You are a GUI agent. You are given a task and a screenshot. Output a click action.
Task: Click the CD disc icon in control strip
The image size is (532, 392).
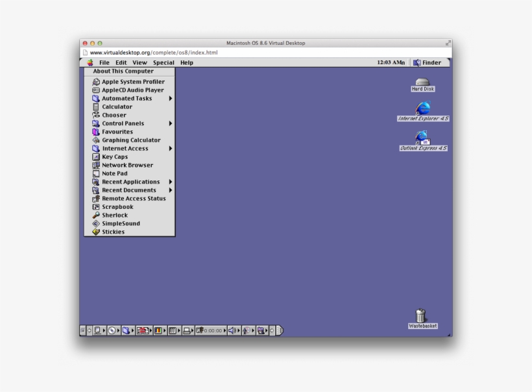(112, 330)
